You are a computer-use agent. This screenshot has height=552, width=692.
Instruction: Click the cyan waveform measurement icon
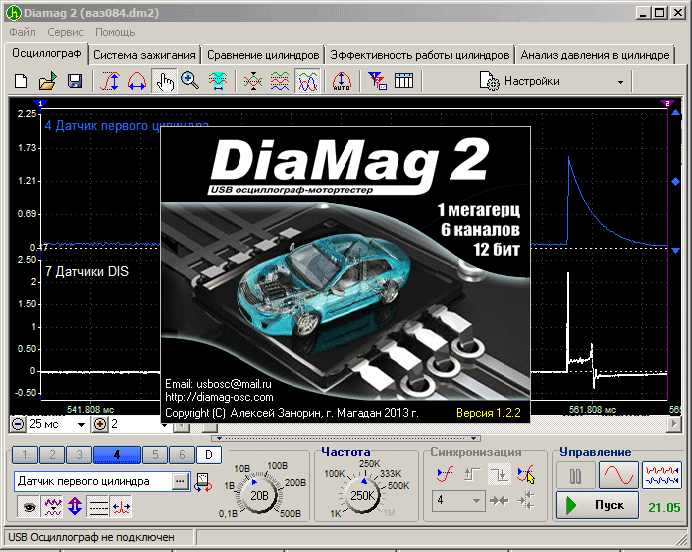point(218,81)
